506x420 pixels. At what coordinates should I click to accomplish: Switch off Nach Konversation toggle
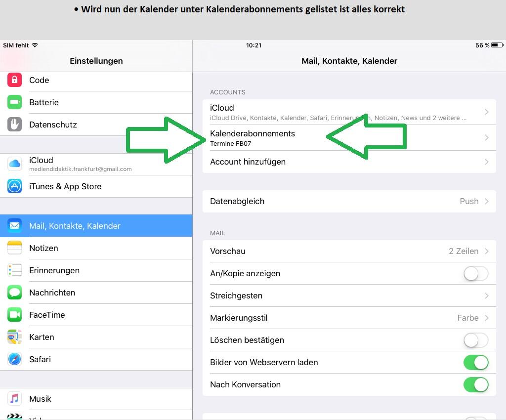pos(475,384)
